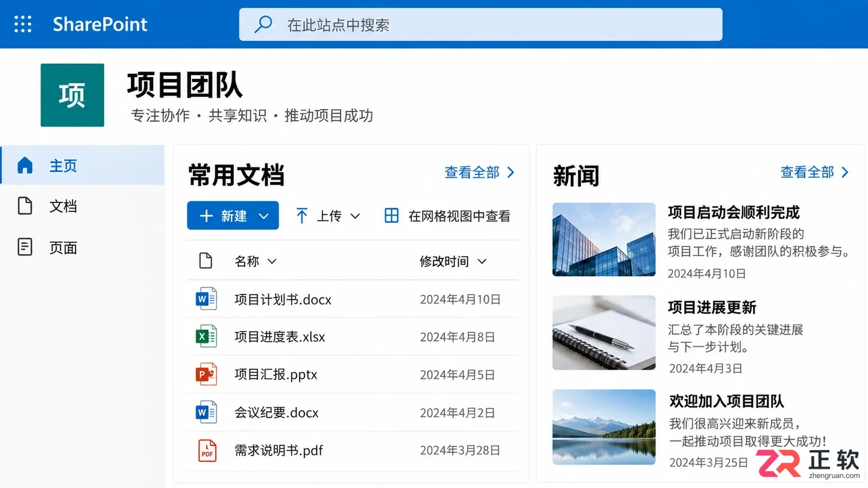Click the grid view icon
This screenshot has width=868, height=488.
point(392,216)
